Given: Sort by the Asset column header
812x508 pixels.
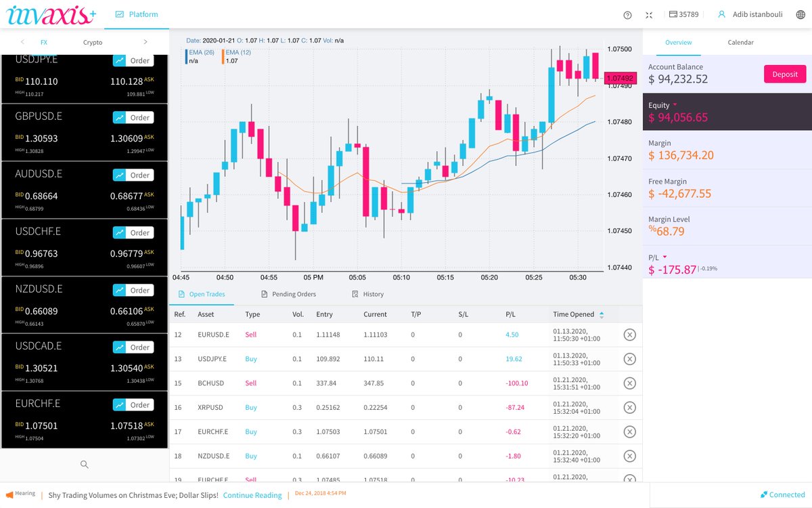Looking at the screenshot, I should [x=206, y=314].
